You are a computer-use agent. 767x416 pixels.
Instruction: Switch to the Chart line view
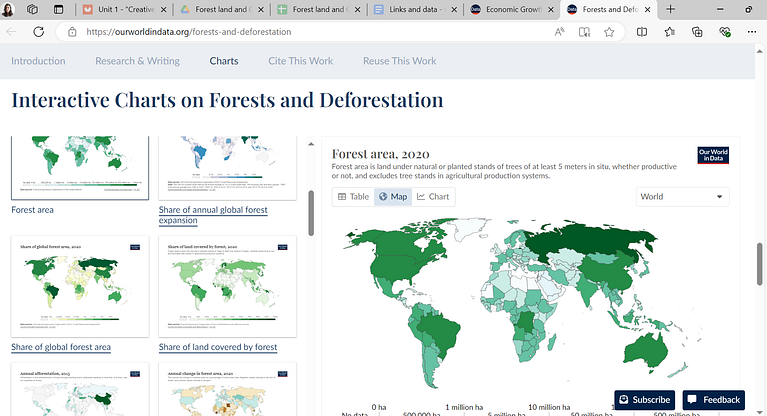(x=433, y=197)
